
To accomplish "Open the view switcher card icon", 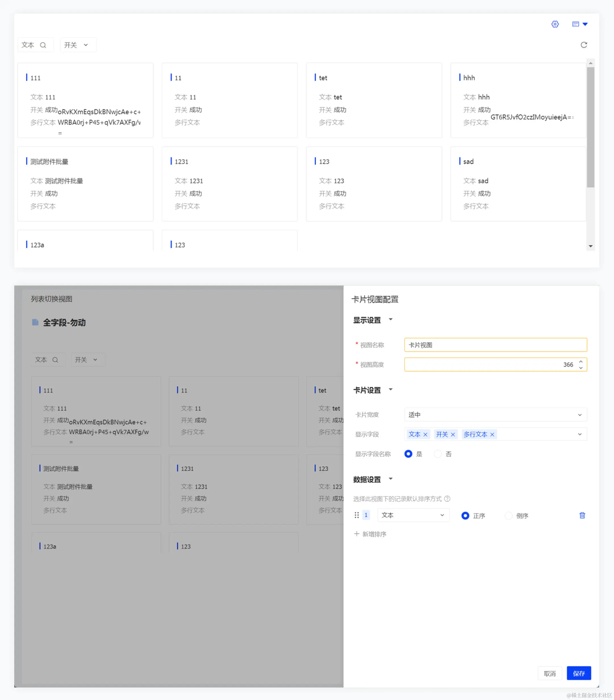I will (576, 24).
